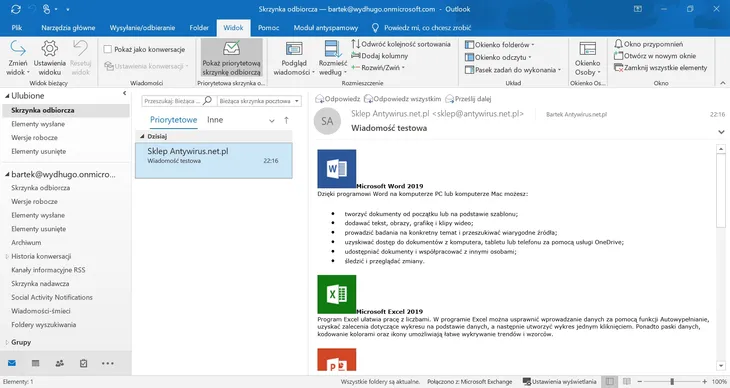Click the zoom in plus button

[704, 381]
